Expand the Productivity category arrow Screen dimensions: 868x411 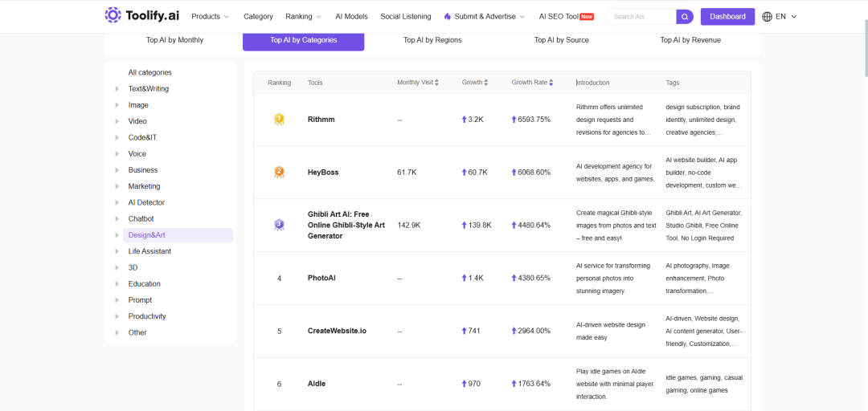coord(117,316)
